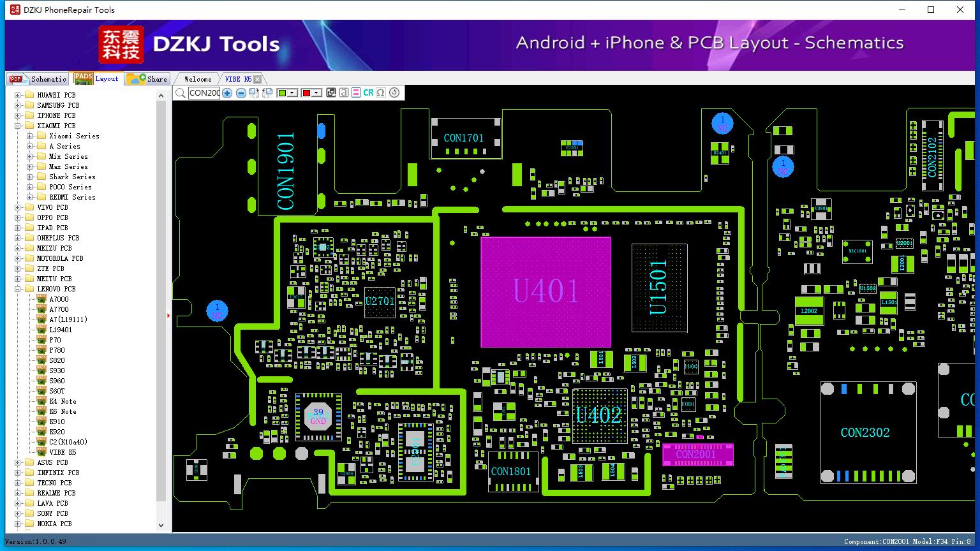Expand the NOKIA PCB tree node
Image resolution: width=980 pixels, height=551 pixels.
pyautogui.click(x=18, y=524)
